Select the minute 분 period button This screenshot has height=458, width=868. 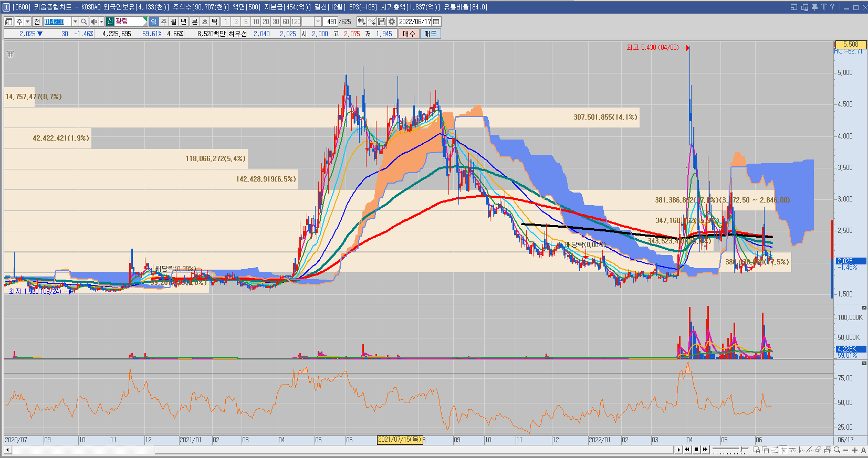(195, 22)
